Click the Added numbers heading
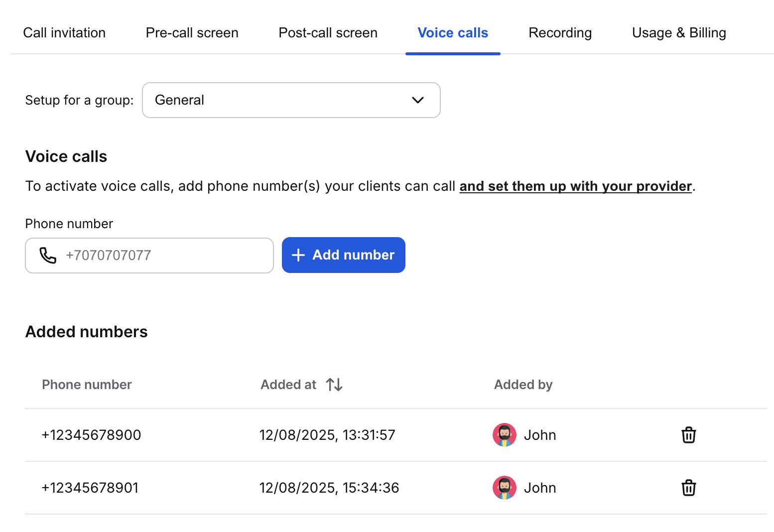This screenshot has height=532, width=774. tap(87, 332)
